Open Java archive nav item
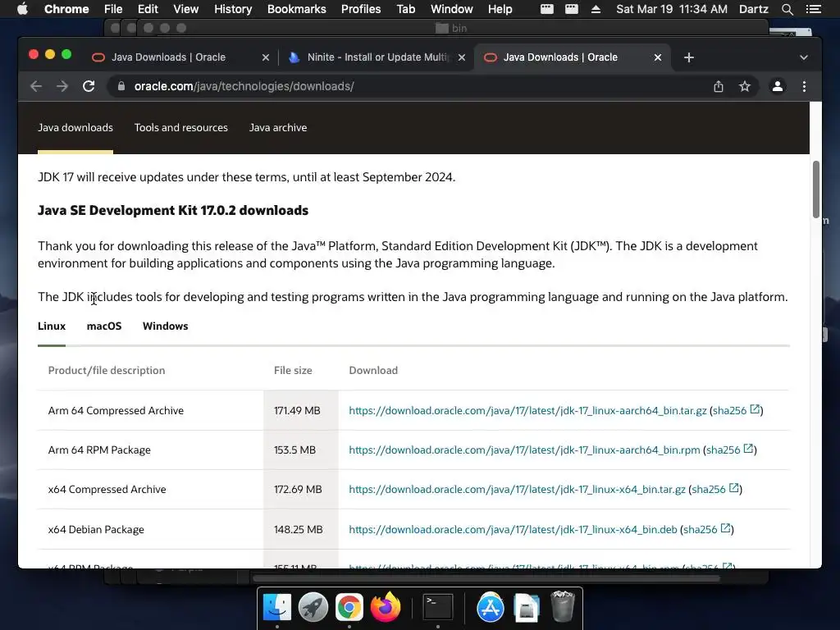 point(278,127)
